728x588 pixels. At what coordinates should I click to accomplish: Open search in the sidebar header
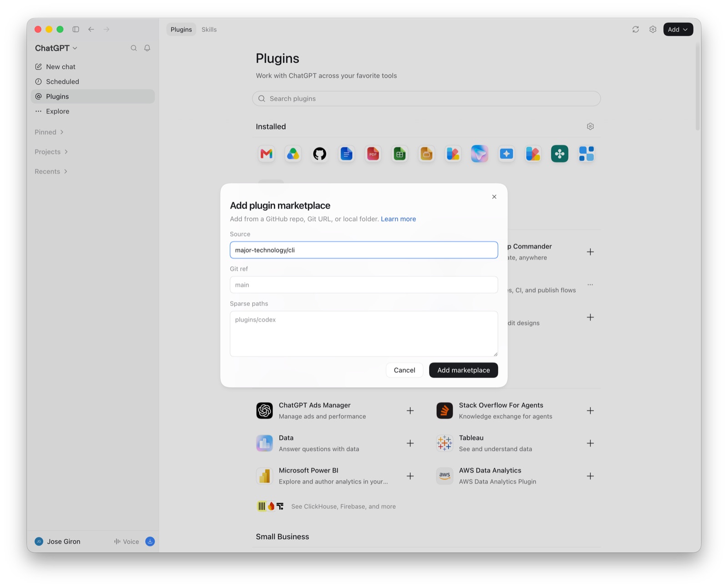(x=134, y=48)
